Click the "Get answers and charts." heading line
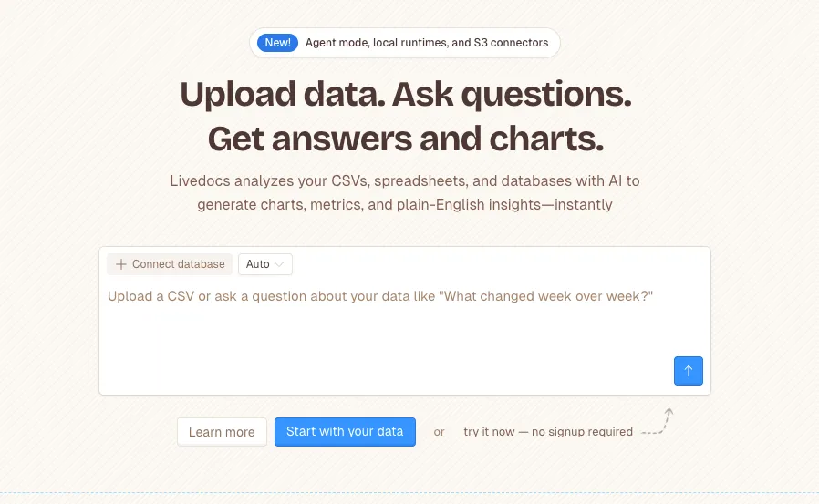The height and width of the screenshot is (504, 819). coord(405,139)
